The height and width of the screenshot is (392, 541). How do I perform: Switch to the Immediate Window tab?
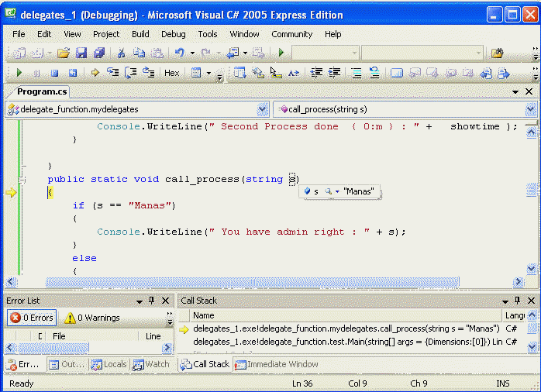point(277,364)
